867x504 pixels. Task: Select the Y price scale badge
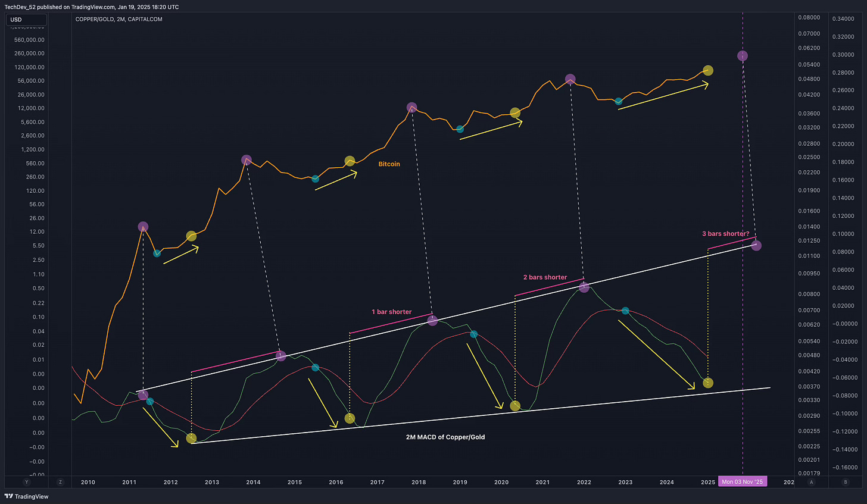click(x=26, y=480)
